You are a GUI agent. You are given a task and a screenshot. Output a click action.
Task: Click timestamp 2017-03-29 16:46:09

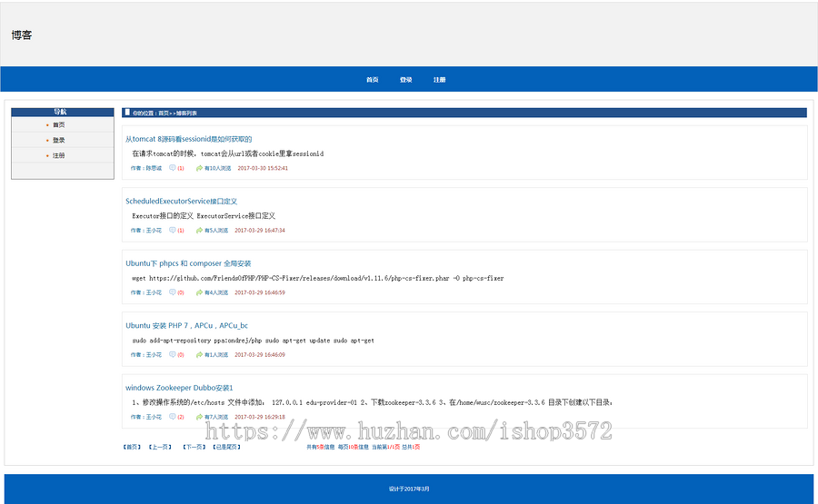260,354
